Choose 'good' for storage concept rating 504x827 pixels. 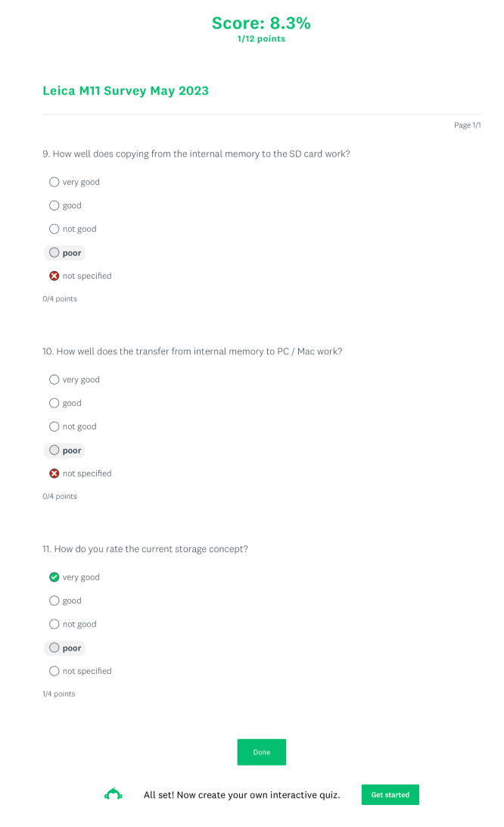(54, 601)
